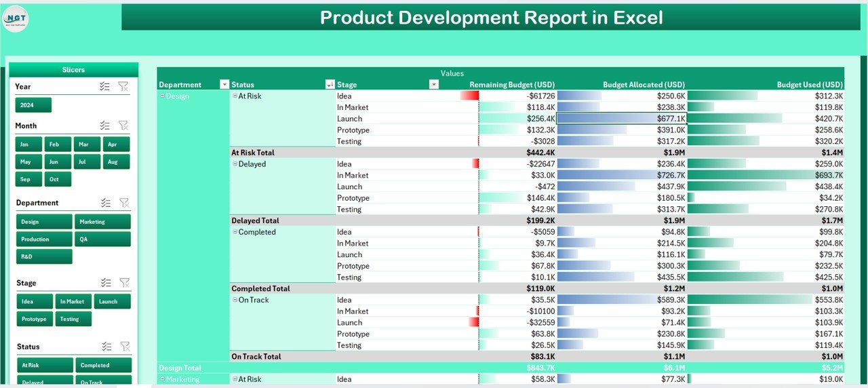Collapse the Delayed status group
This screenshot has height=388, width=868.
[235, 164]
